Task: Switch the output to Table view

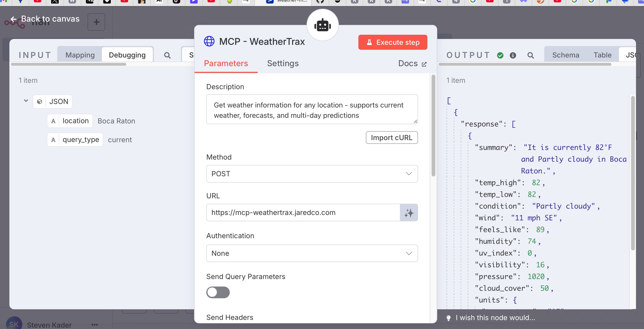Action: point(602,55)
